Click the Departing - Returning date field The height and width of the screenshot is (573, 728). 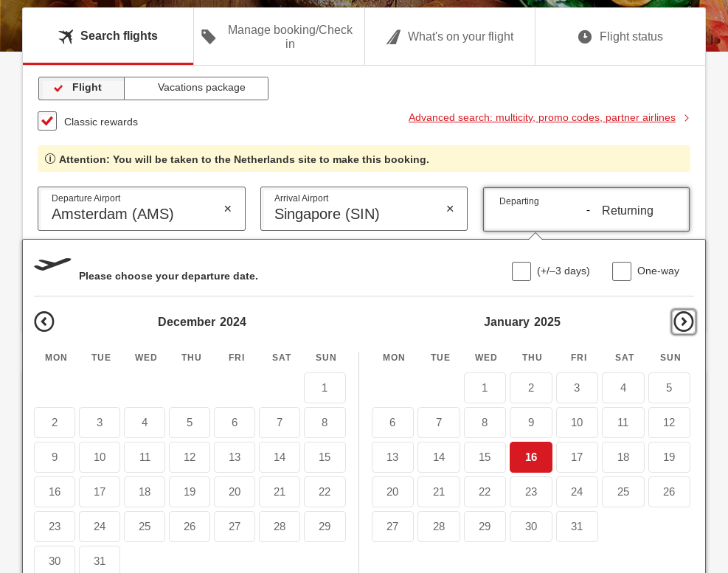click(586, 209)
